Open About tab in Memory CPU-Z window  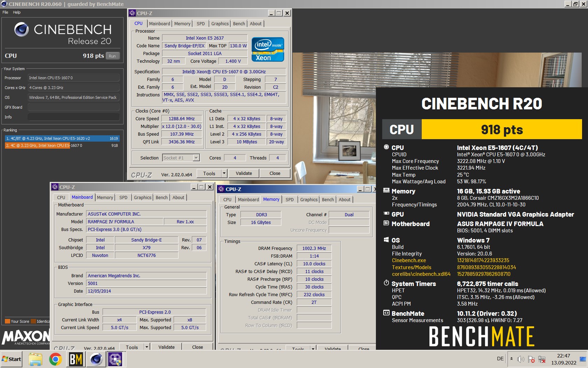tap(344, 199)
